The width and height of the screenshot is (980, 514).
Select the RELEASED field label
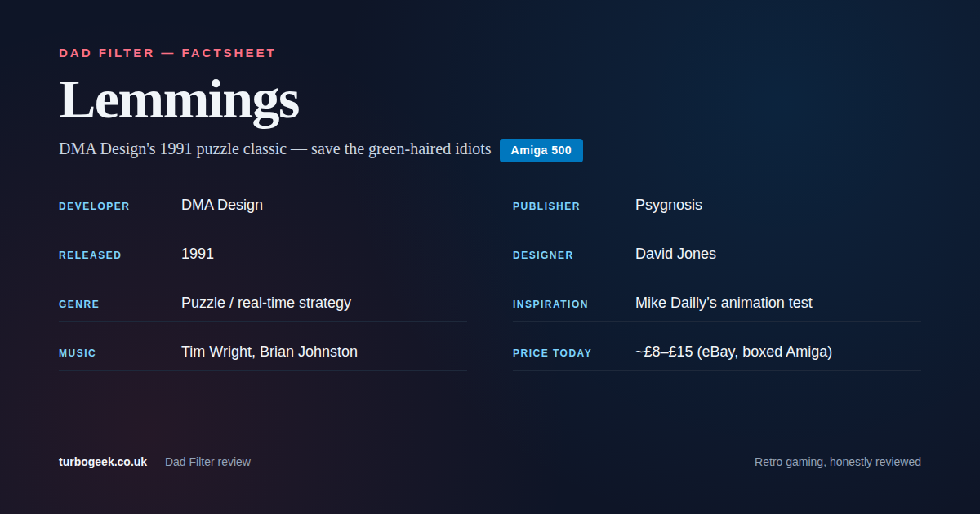click(x=90, y=255)
